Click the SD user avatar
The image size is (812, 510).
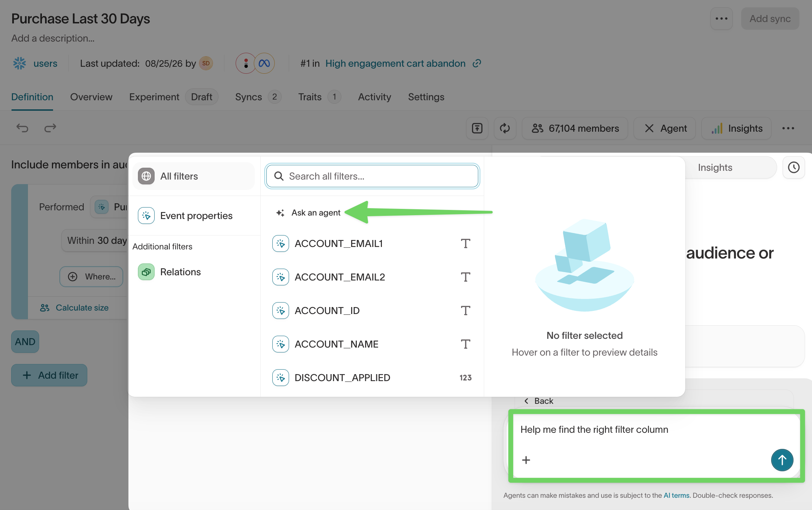(206, 63)
